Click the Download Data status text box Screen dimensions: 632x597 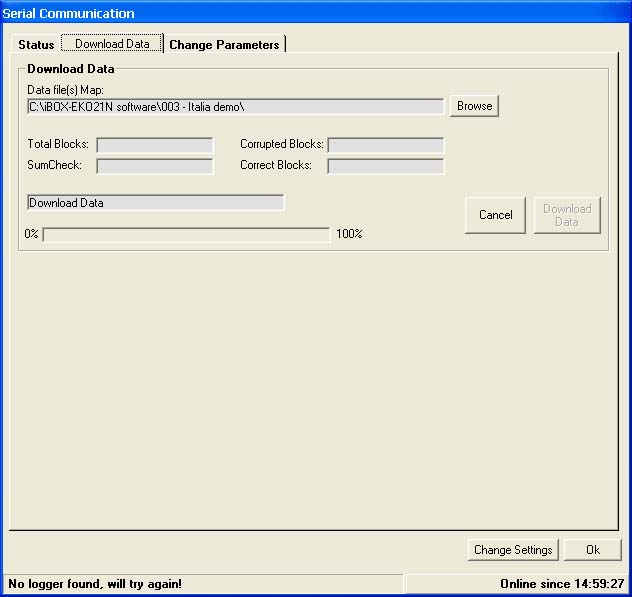pos(156,203)
